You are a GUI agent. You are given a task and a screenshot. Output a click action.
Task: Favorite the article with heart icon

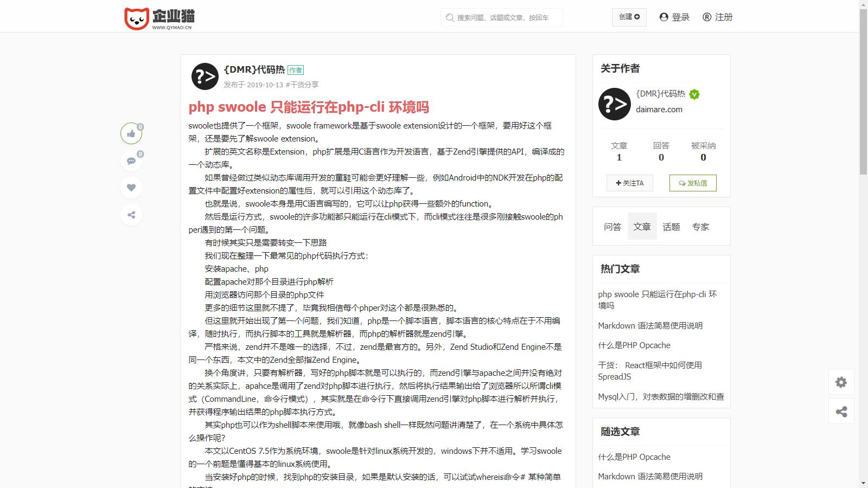coord(131,188)
